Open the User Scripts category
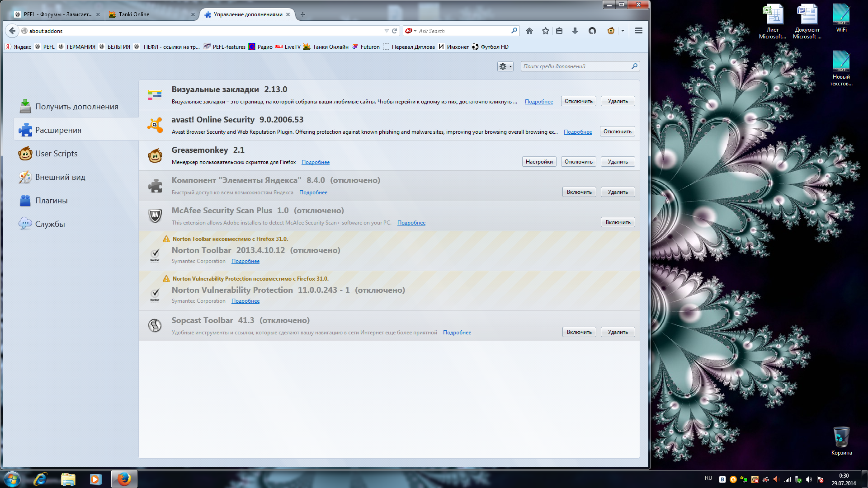Image resolution: width=868 pixels, height=488 pixels. coord(76,154)
